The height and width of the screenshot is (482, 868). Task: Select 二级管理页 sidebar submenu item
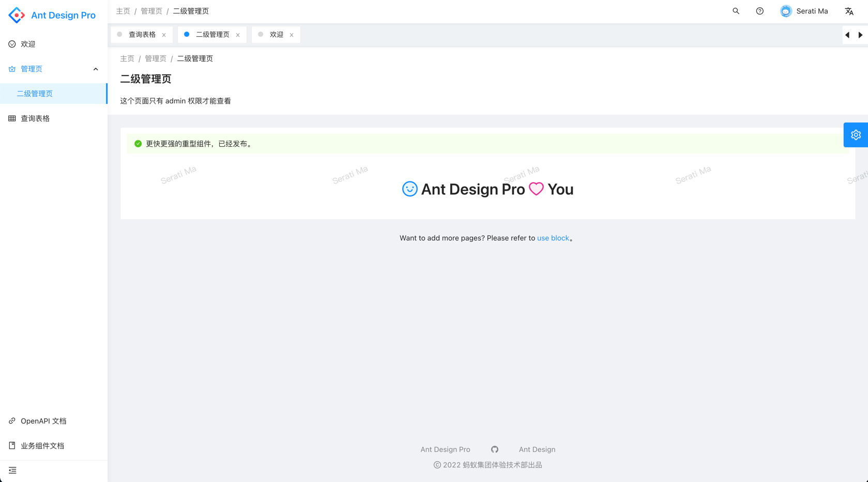tap(54, 94)
